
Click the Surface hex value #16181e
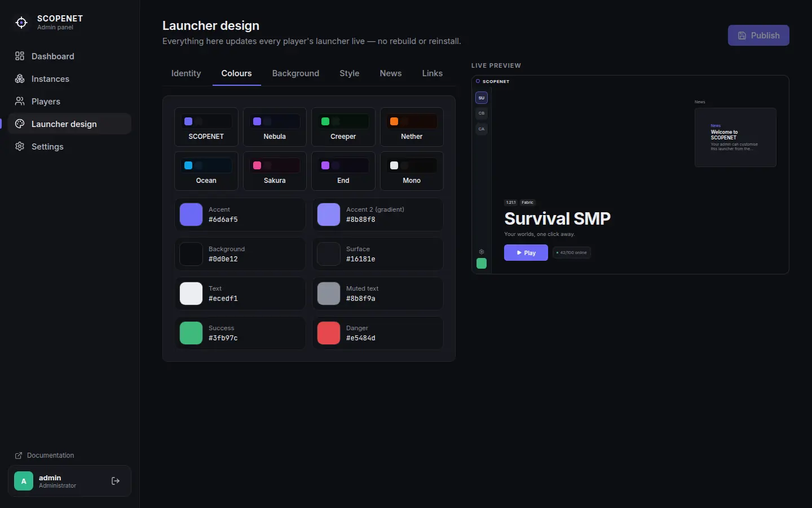[x=361, y=259]
